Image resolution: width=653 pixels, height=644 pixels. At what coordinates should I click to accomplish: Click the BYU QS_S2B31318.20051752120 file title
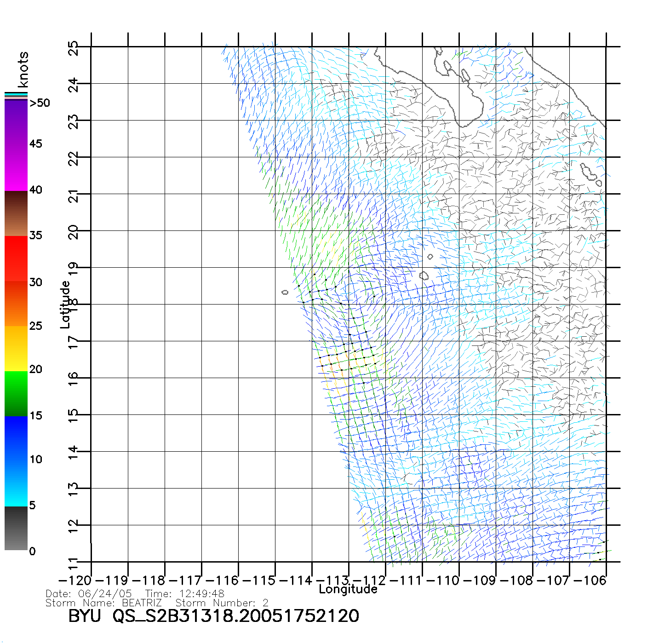click(x=213, y=616)
